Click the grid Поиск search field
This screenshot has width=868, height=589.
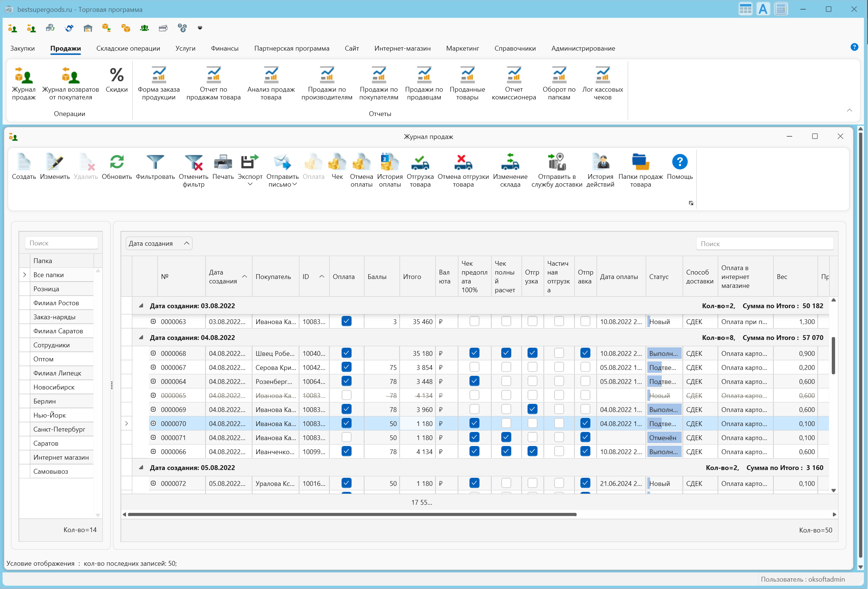coord(764,244)
